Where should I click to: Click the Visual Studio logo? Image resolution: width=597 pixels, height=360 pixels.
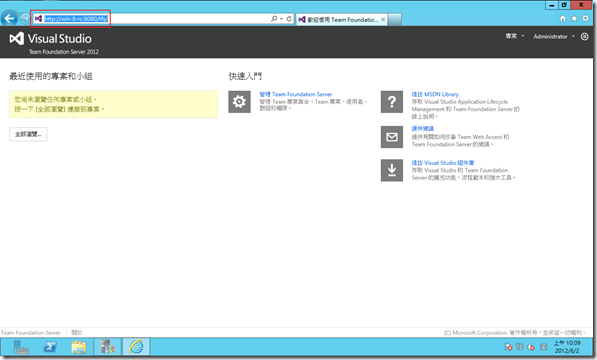point(50,38)
